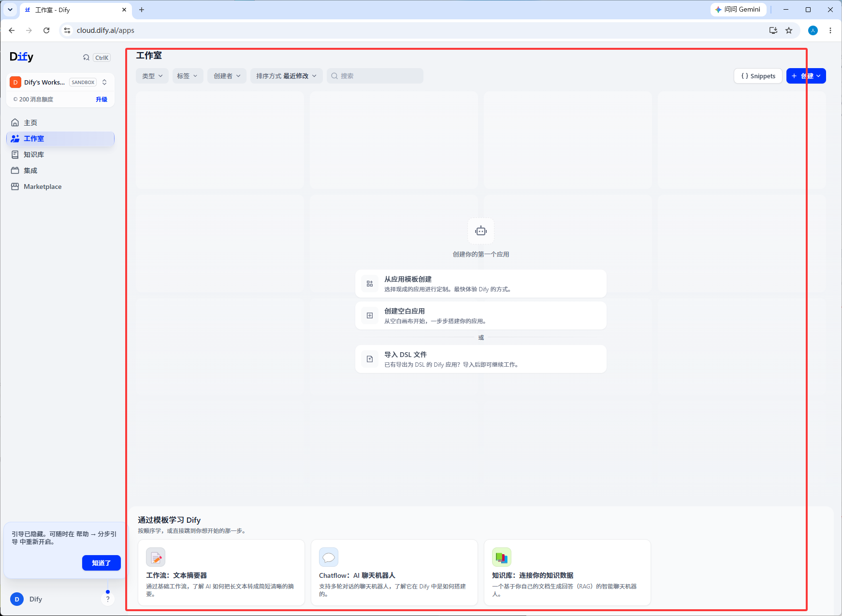Open the blue 创建 dropdown button
Viewport: 842px width, 616px height.
coord(806,76)
